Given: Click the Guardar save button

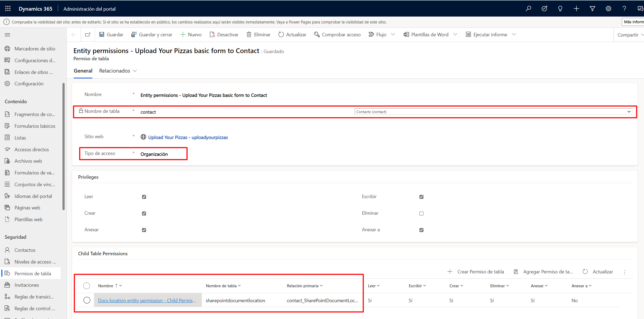Looking at the screenshot, I should pyautogui.click(x=111, y=35).
